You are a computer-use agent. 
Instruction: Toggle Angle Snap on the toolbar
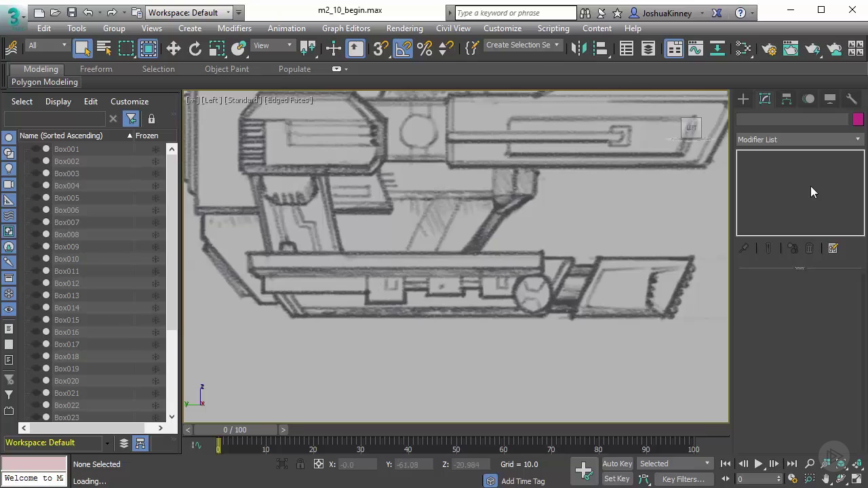403,48
